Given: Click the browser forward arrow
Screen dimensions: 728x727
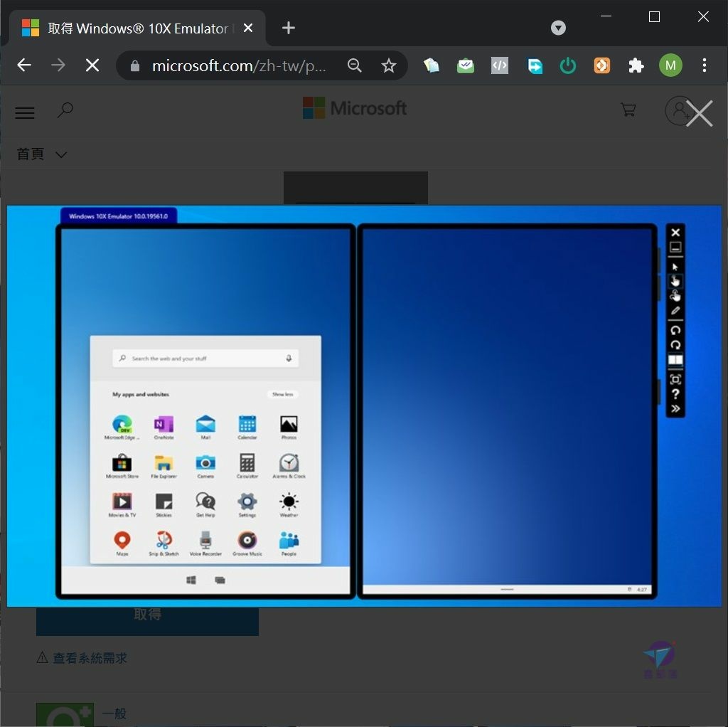Looking at the screenshot, I should [58, 65].
